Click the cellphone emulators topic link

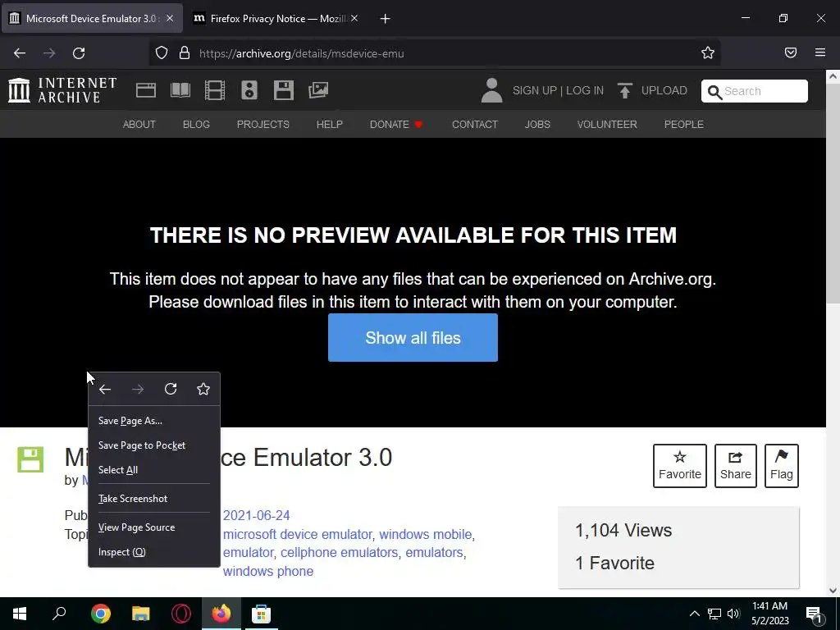point(339,552)
